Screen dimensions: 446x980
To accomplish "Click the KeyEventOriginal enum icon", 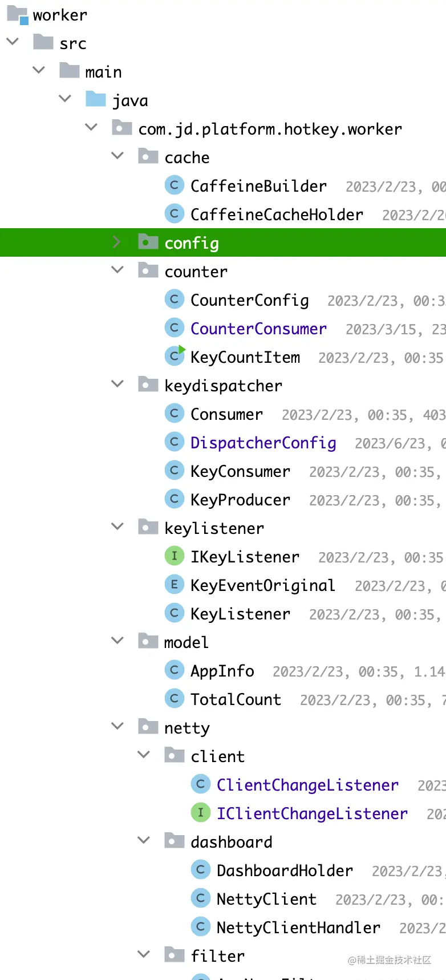I will pyautogui.click(x=174, y=585).
